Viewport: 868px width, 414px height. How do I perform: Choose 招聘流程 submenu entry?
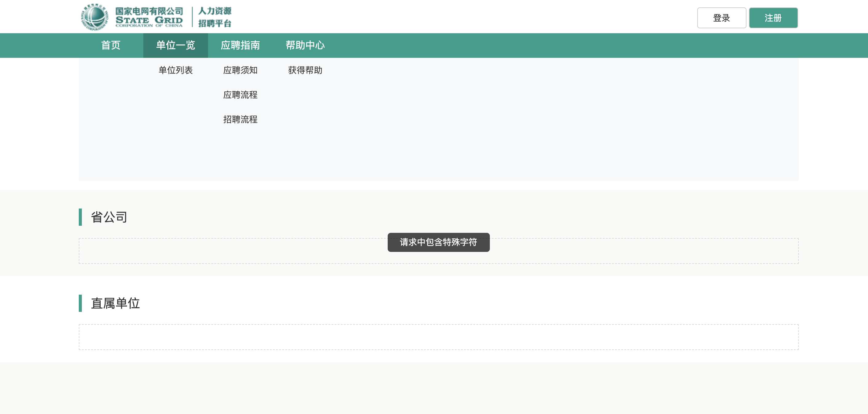[x=240, y=119]
